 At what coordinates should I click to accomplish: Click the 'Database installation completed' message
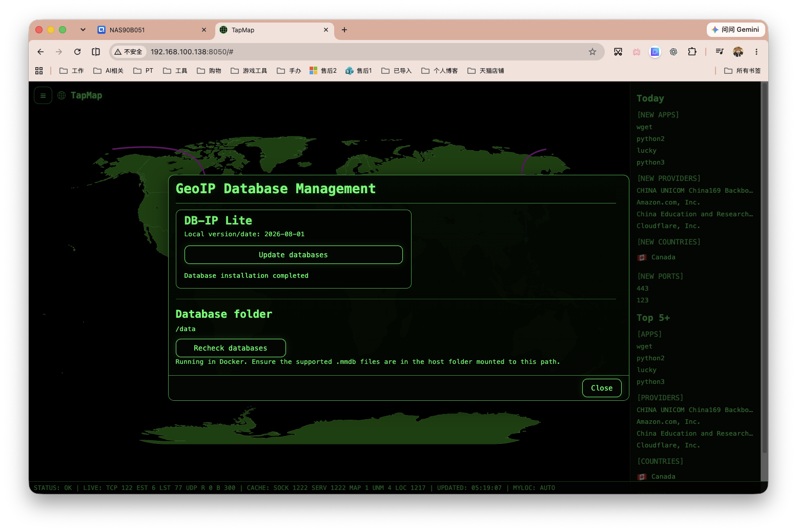[x=247, y=276]
